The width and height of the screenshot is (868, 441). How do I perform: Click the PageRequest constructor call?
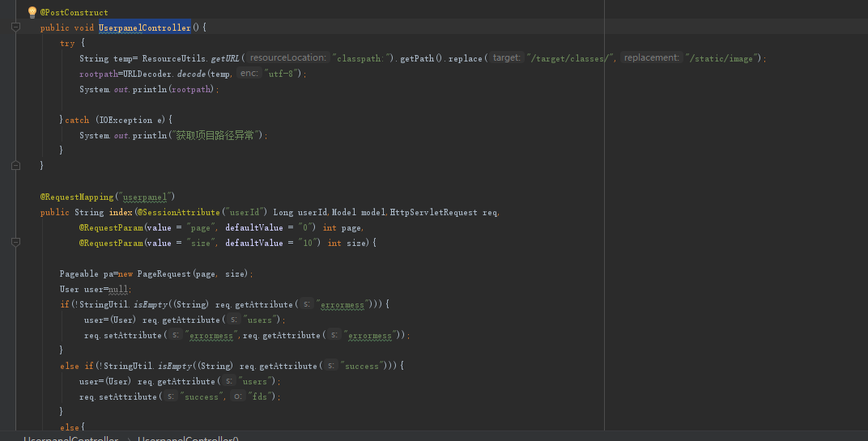pos(164,274)
